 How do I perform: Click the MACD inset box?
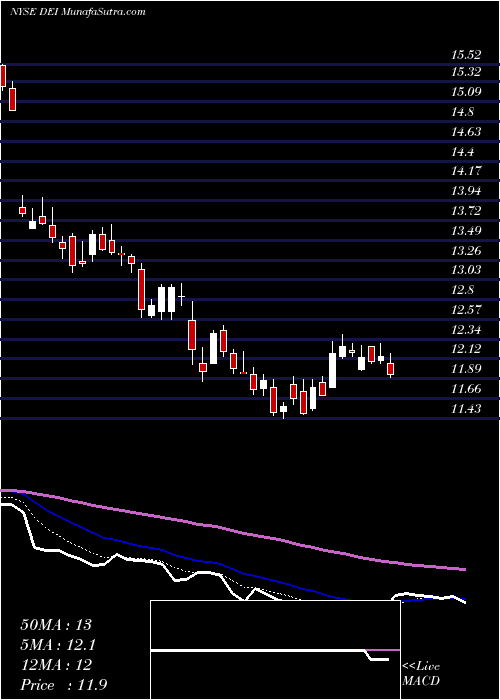tap(275, 650)
